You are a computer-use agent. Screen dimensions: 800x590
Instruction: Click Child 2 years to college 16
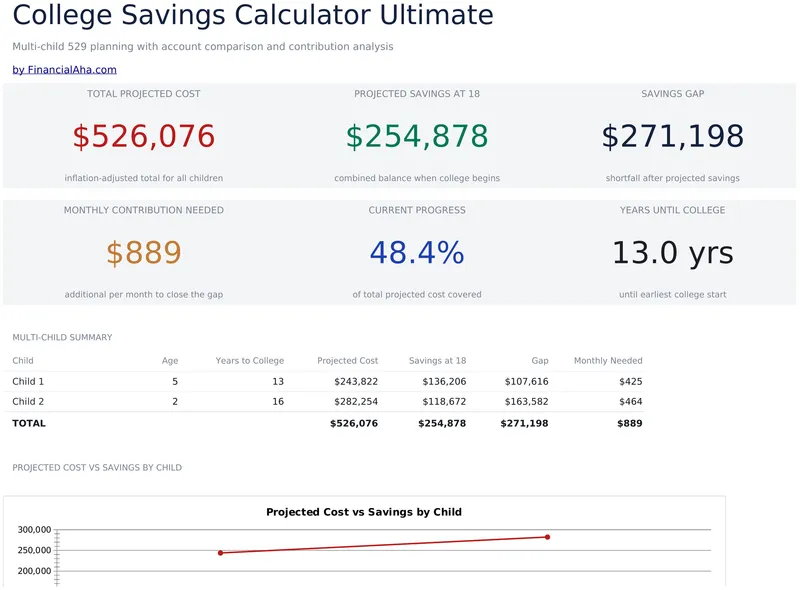(278, 402)
